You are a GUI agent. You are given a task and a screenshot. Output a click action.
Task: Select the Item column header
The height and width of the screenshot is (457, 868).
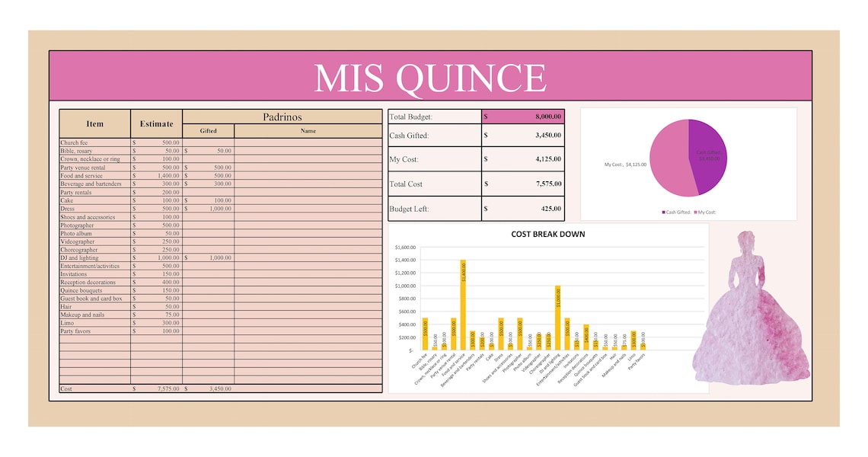pos(94,123)
